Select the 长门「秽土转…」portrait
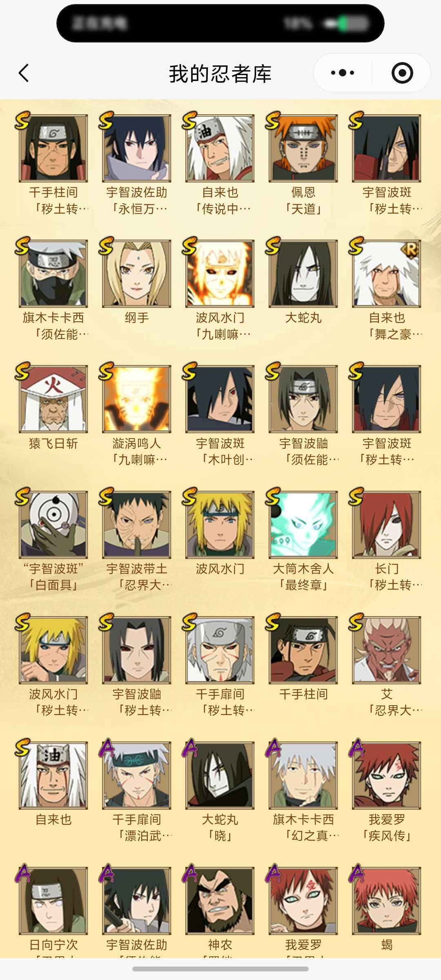 (387, 525)
